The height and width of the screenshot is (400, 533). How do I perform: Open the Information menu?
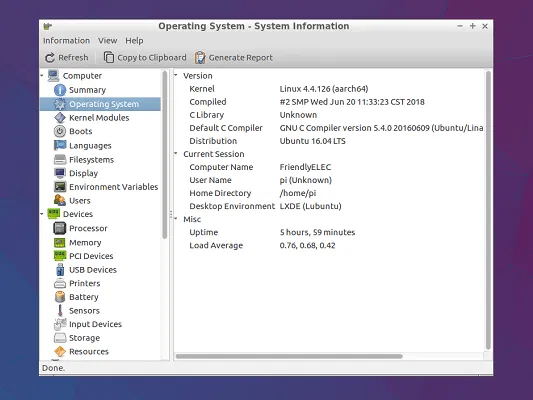tap(66, 40)
